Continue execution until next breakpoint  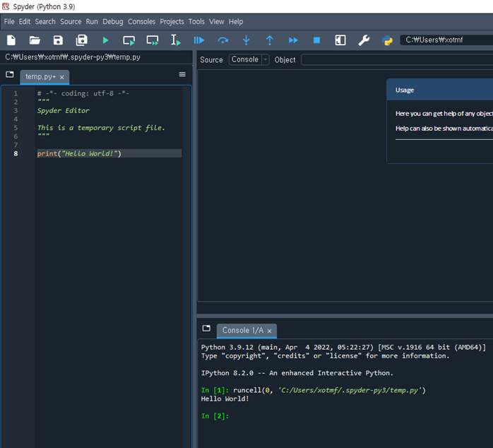click(x=293, y=40)
